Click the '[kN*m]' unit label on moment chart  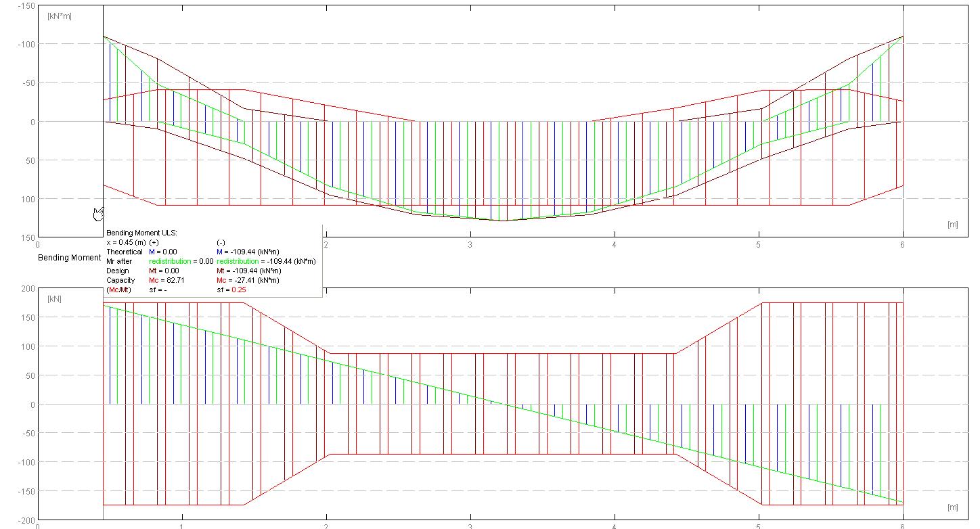pyautogui.click(x=60, y=16)
